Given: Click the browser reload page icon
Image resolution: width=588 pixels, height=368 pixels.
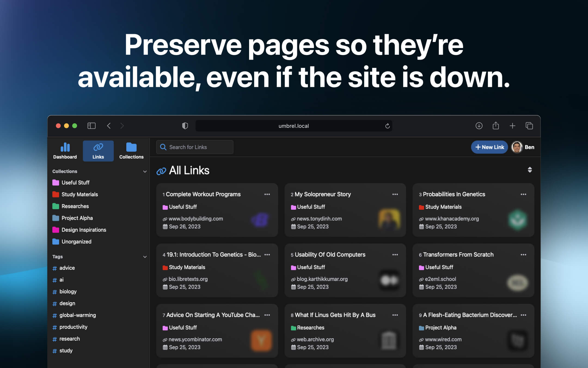Looking at the screenshot, I should tap(387, 126).
